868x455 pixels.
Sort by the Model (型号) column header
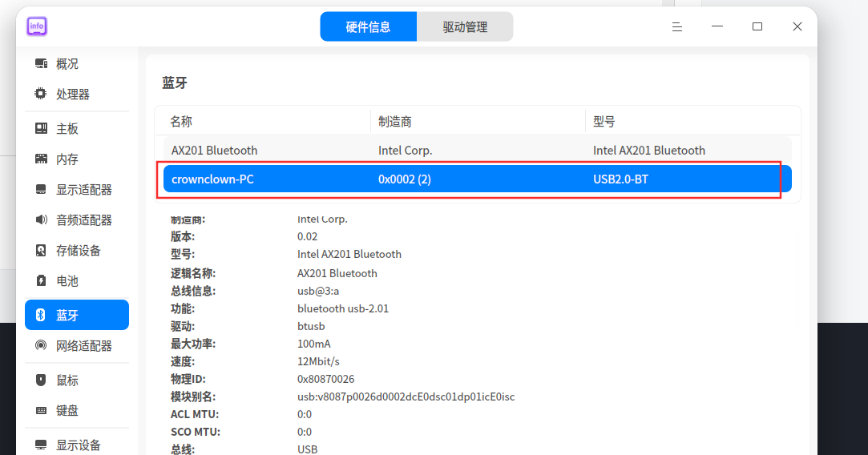click(x=692, y=121)
